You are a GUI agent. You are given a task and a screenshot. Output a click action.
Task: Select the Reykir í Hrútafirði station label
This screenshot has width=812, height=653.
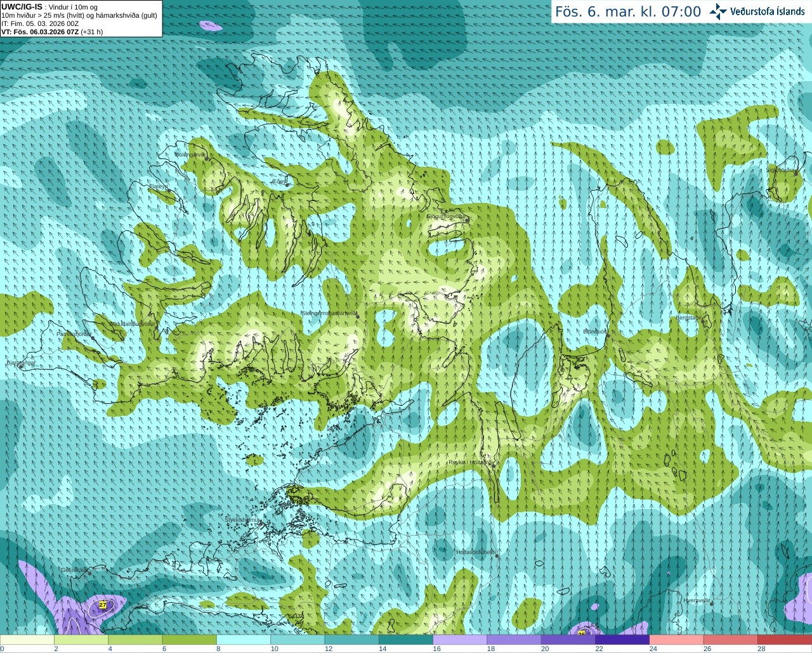pos(470,462)
